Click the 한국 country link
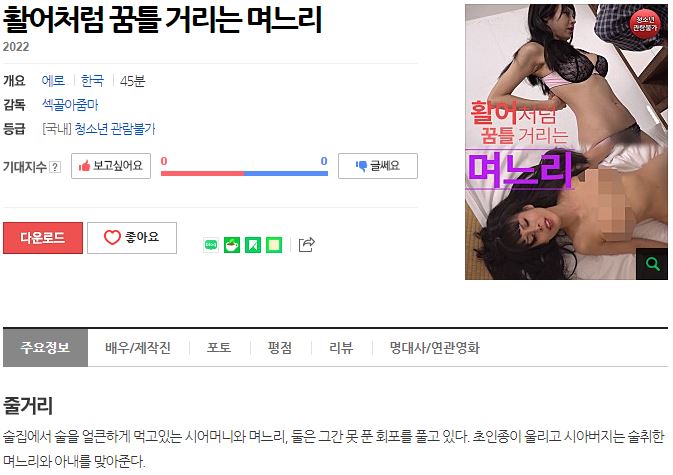This screenshot has width=673, height=475. click(92, 80)
